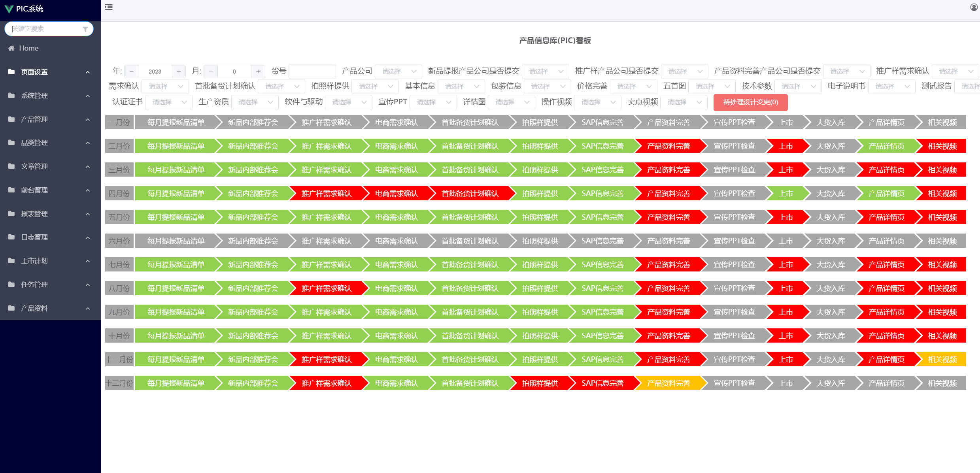The image size is (980, 473).
Task: Open the 新品提报产品公司是否提交 dropdown
Action: [x=546, y=72]
